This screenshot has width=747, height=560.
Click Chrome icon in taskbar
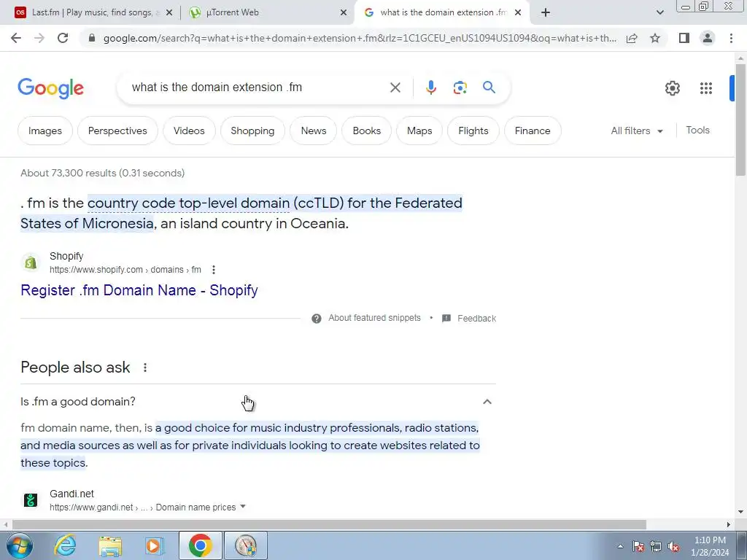(x=200, y=545)
